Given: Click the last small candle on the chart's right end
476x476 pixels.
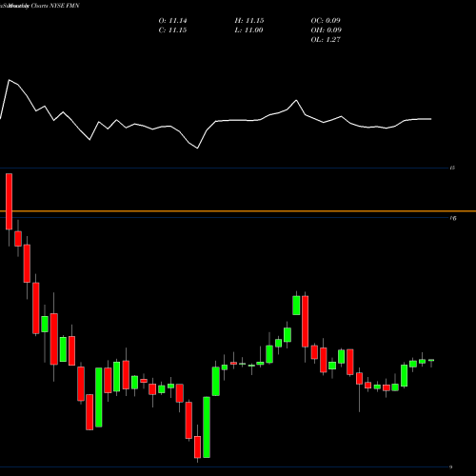Looking at the screenshot, I should (x=431, y=361).
